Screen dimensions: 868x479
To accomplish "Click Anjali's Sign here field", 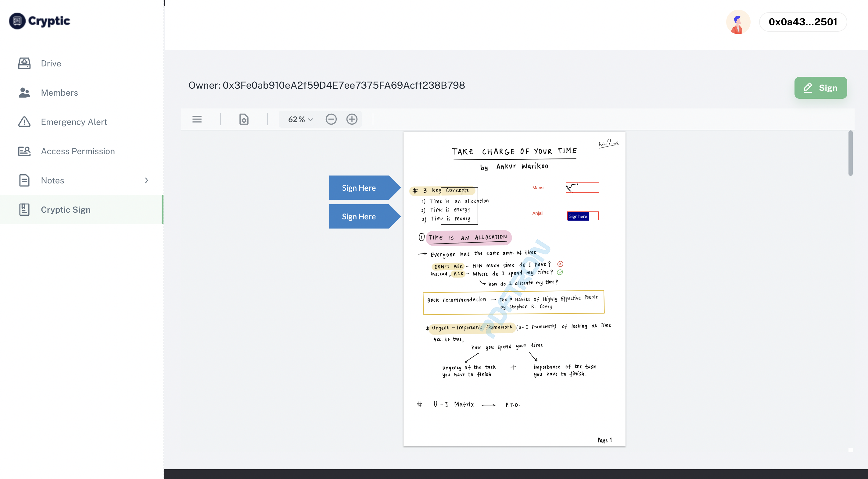I will pos(578,216).
